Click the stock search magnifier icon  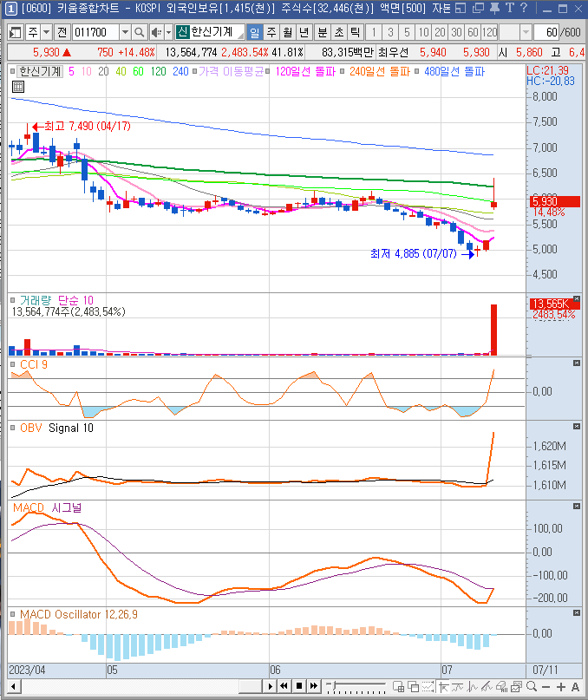140,32
